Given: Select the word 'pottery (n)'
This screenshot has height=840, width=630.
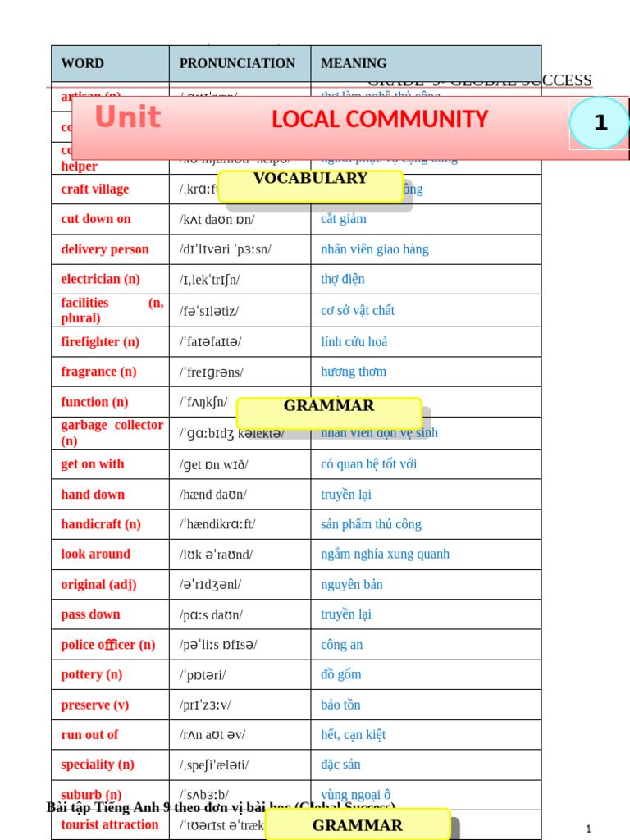Looking at the screenshot, I should click(92, 674).
